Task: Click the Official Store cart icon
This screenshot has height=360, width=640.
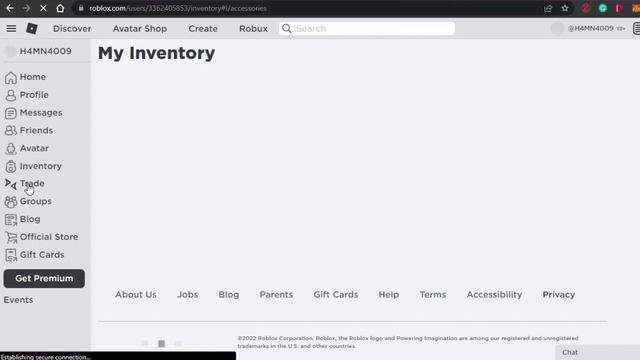Action: [11, 237]
